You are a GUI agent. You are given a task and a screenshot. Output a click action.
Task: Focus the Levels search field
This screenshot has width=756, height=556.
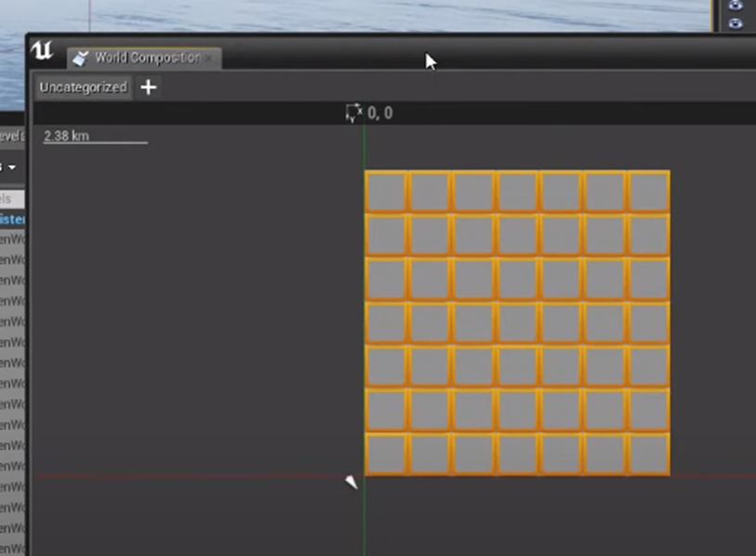(12, 199)
